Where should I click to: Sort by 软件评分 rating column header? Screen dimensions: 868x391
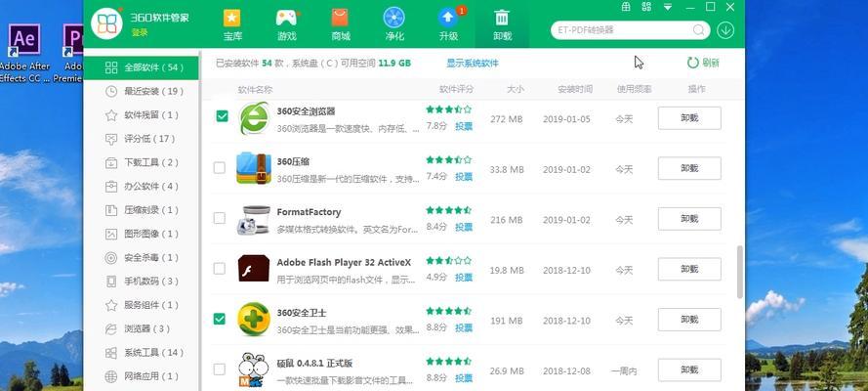point(456,89)
